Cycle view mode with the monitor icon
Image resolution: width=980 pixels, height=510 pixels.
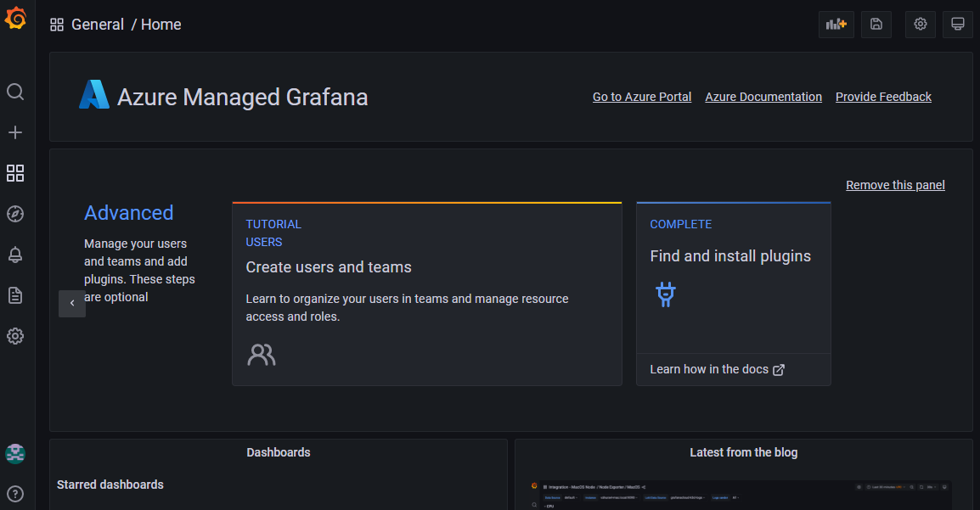point(958,25)
